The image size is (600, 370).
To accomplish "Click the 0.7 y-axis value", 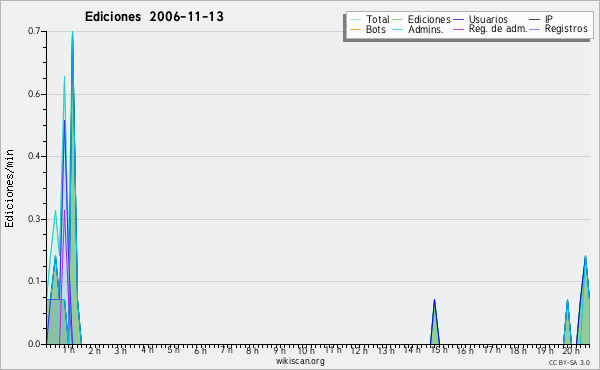I will click(x=34, y=31).
